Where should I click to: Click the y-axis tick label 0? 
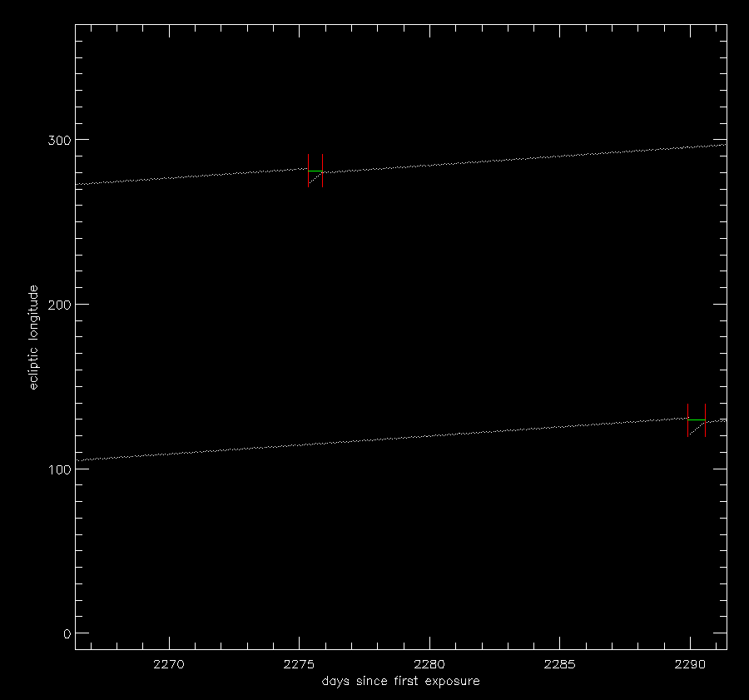[67, 633]
